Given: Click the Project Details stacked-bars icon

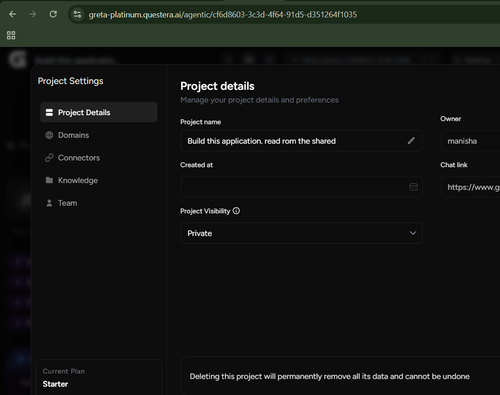Looking at the screenshot, I should (49, 113).
